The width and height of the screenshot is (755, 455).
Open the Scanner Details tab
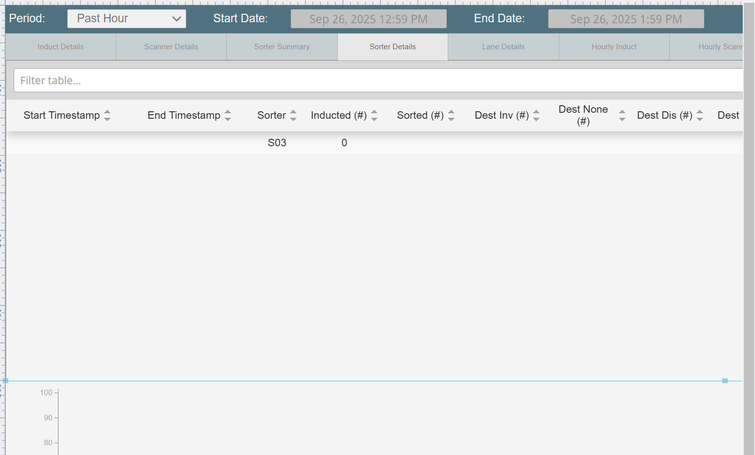click(x=171, y=47)
